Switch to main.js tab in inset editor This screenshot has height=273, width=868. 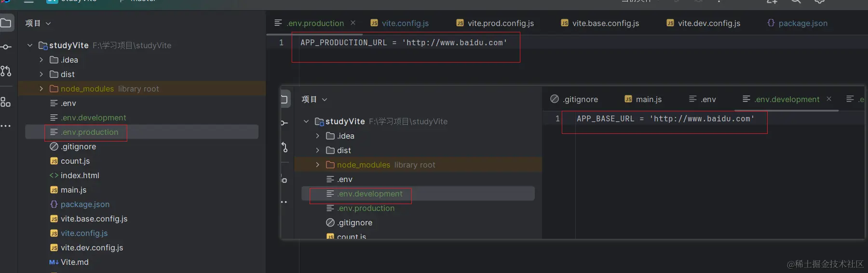tap(643, 99)
